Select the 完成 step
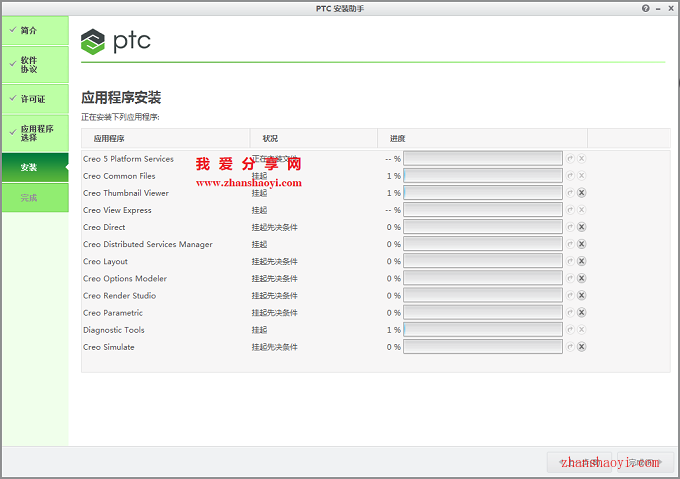 tap(35, 198)
